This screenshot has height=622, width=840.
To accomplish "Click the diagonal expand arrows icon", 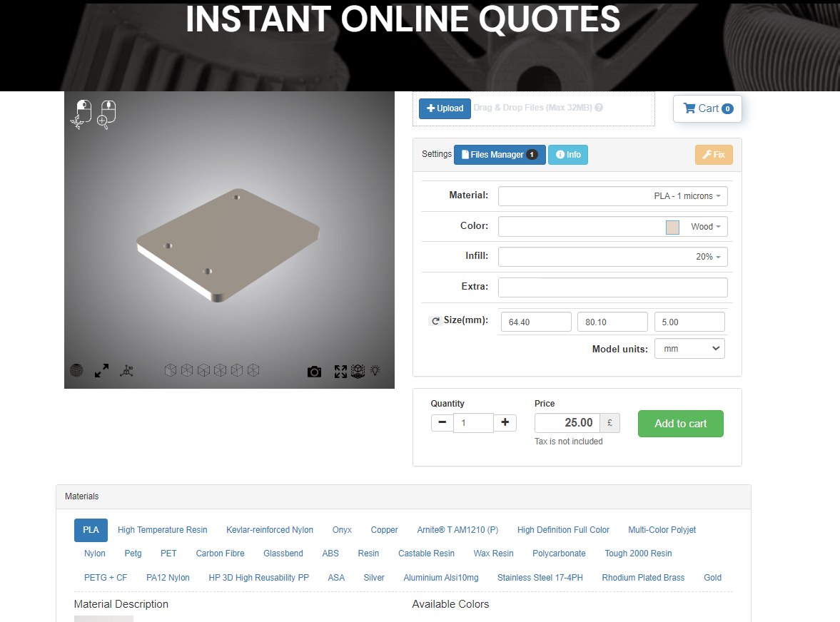I will pos(101,370).
